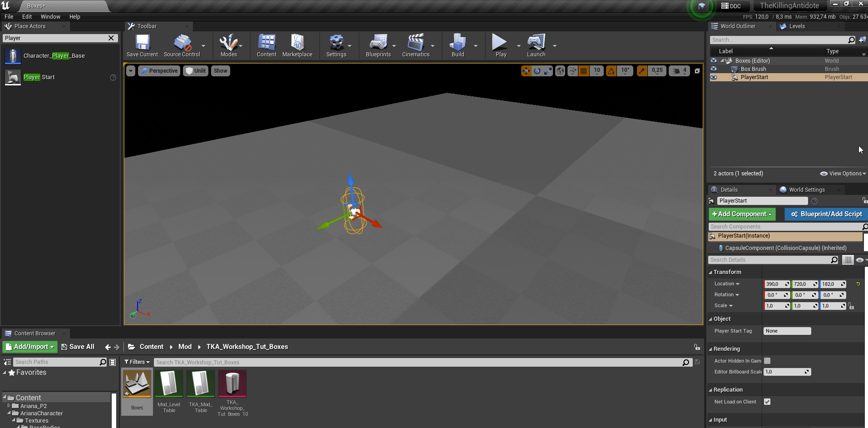Hide the Box Brush actor
868x428 pixels.
coord(714,69)
